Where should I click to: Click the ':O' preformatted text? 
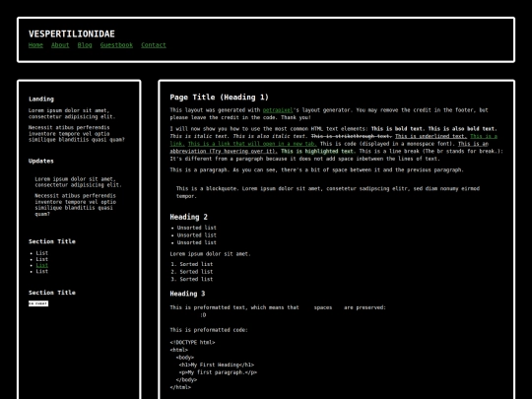(x=203, y=315)
